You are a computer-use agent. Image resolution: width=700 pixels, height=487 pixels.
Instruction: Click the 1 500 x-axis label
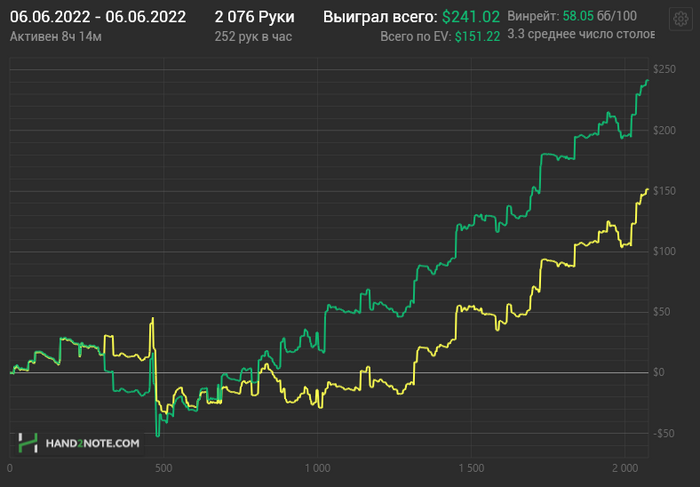coord(471,468)
